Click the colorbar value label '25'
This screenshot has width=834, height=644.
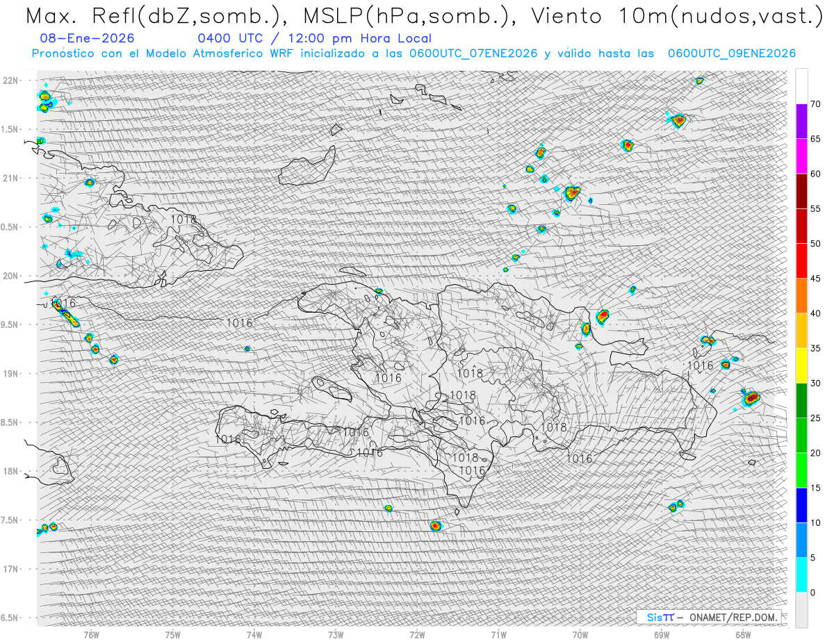click(x=815, y=418)
